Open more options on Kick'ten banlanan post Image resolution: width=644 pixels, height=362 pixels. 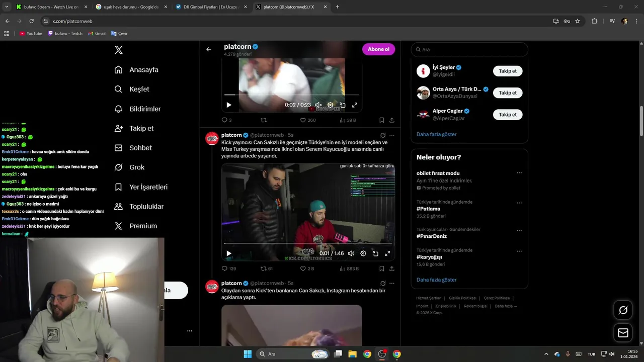[392, 283]
